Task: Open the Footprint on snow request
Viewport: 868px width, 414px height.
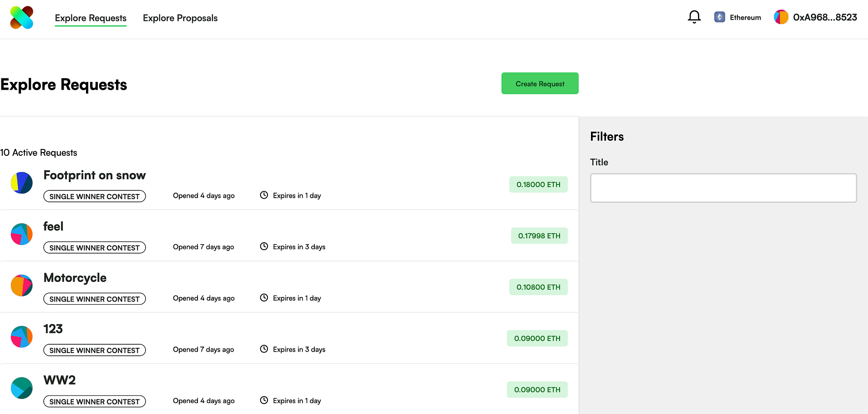Action: (95, 175)
